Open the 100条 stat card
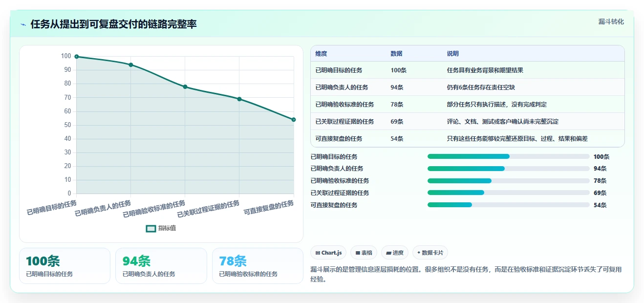 (64, 266)
